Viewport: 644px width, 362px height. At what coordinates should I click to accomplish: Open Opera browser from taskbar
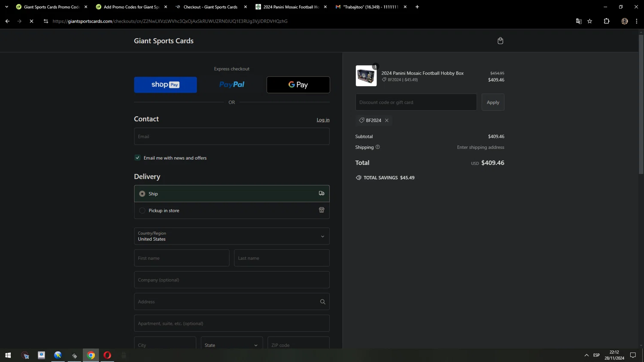(x=107, y=355)
